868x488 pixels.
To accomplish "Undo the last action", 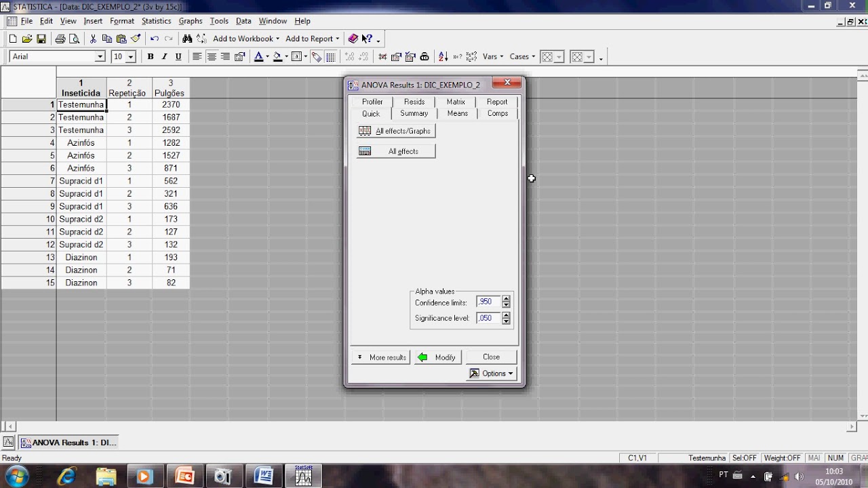I will point(155,39).
